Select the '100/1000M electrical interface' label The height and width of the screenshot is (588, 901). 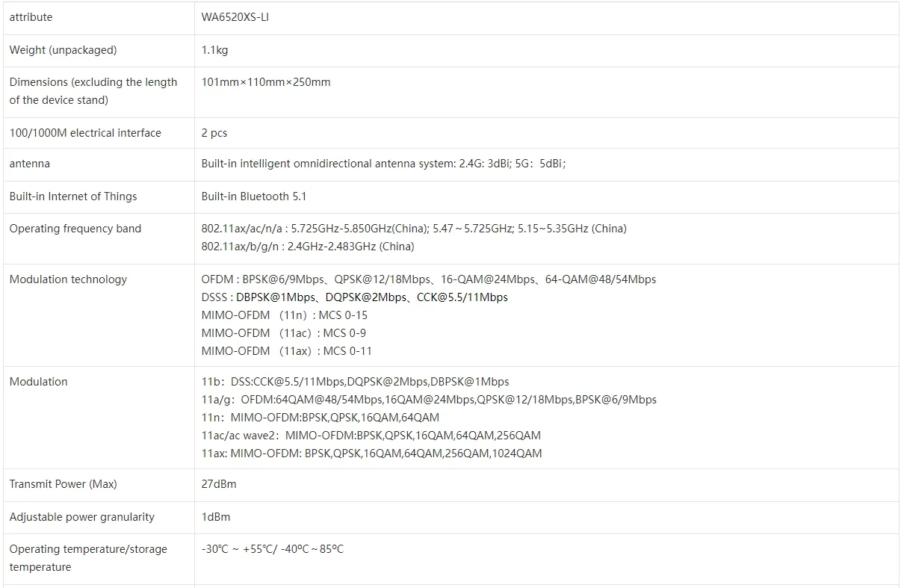85,133
